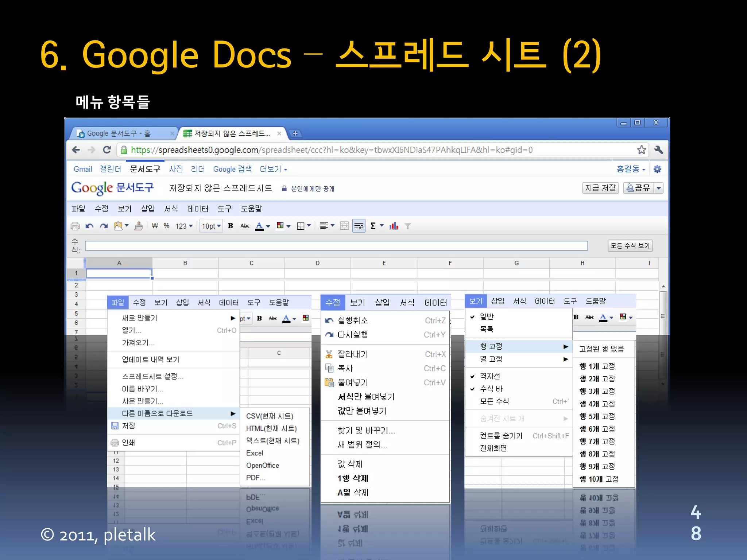Open the 더보기 dropdown in the top bar
747x560 pixels.
point(274,169)
